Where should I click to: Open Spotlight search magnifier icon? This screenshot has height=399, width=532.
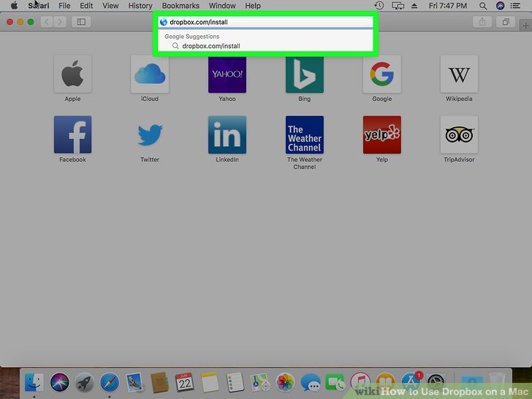click(x=483, y=6)
